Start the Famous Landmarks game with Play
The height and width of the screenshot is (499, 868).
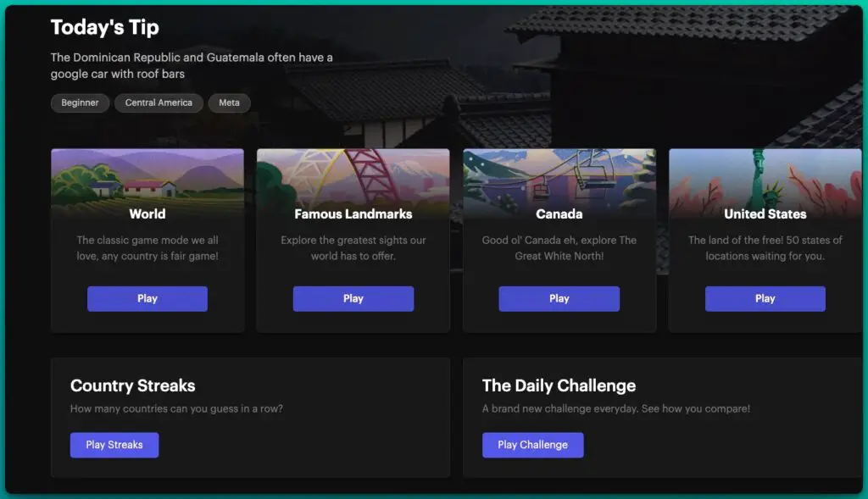point(353,298)
